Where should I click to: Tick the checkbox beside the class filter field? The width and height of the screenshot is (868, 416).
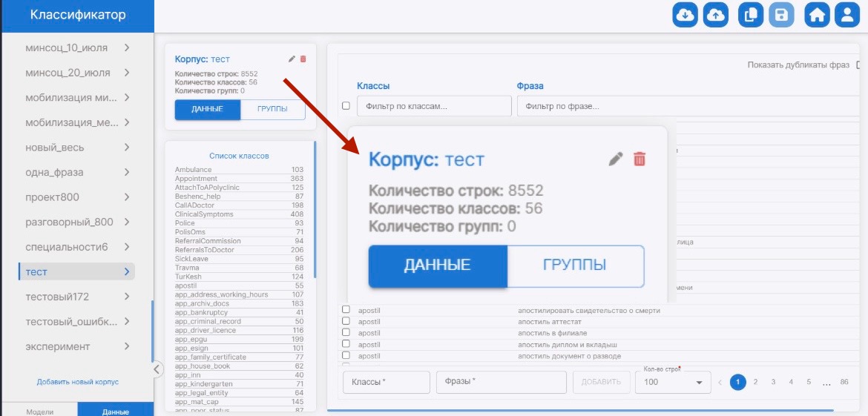tap(346, 106)
